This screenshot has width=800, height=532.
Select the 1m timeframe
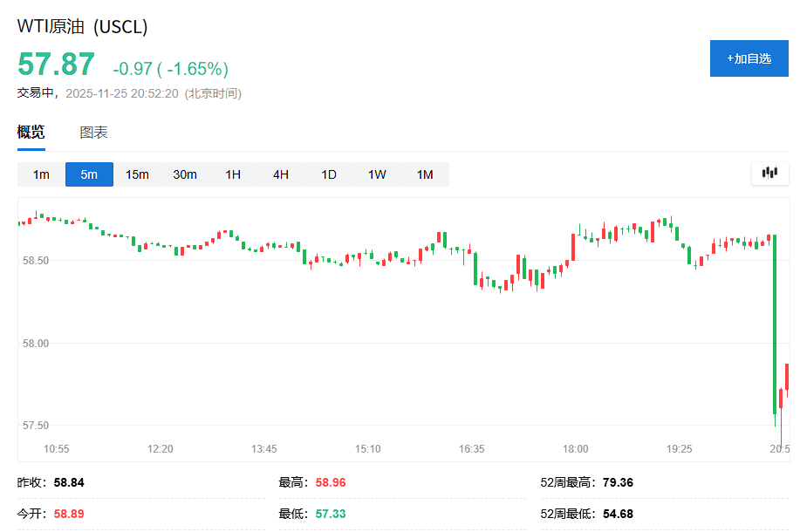(x=41, y=174)
